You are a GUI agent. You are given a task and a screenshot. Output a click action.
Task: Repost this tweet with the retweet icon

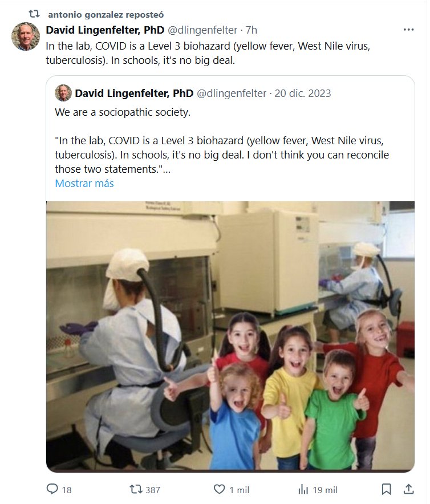[x=137, y=489]
